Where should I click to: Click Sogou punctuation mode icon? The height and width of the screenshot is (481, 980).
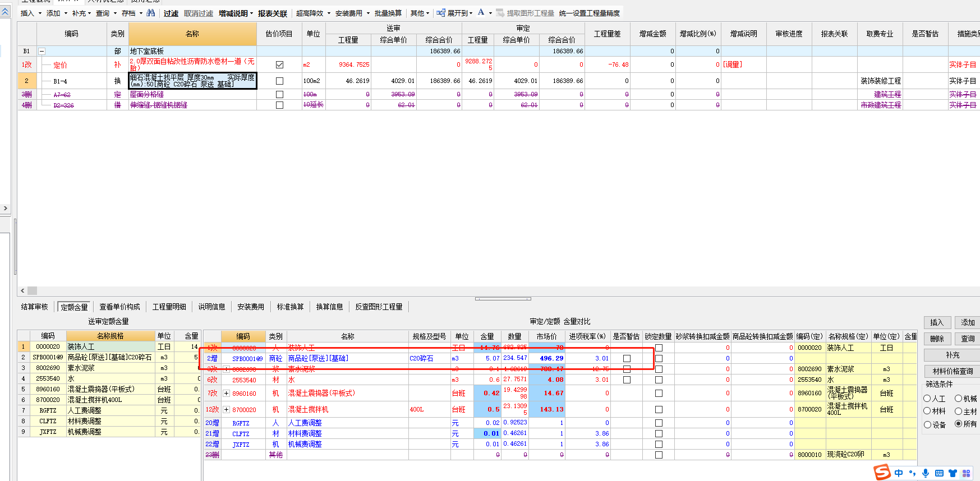click(912, 473)
